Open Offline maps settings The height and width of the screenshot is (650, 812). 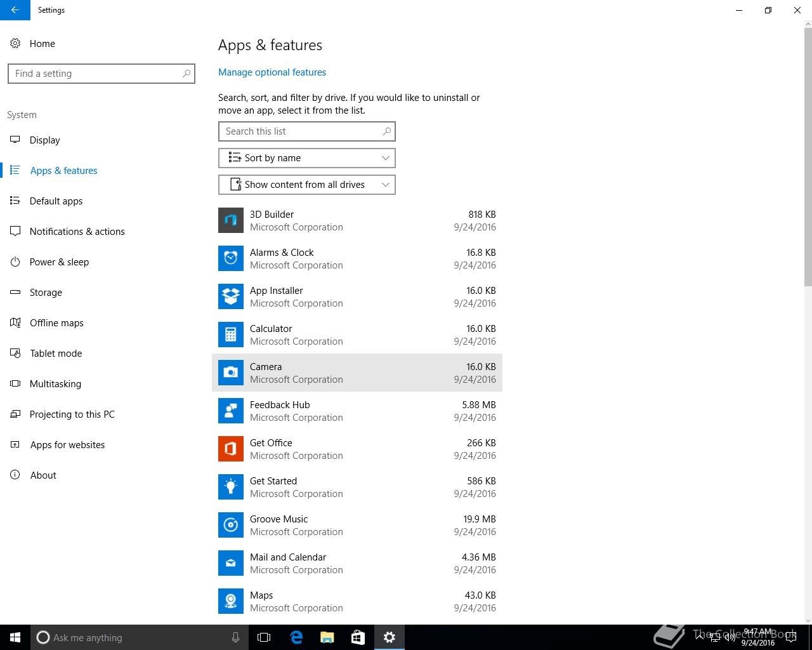pos(57,322)
